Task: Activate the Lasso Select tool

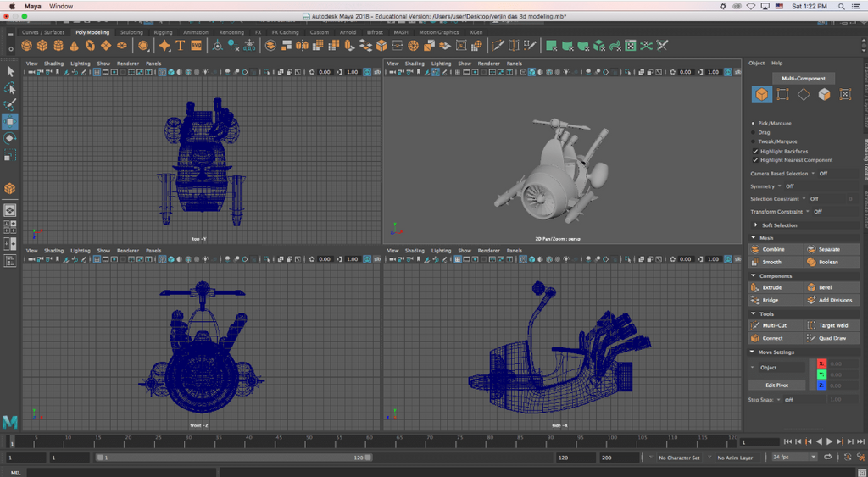Action: click(x=10, y=88)
